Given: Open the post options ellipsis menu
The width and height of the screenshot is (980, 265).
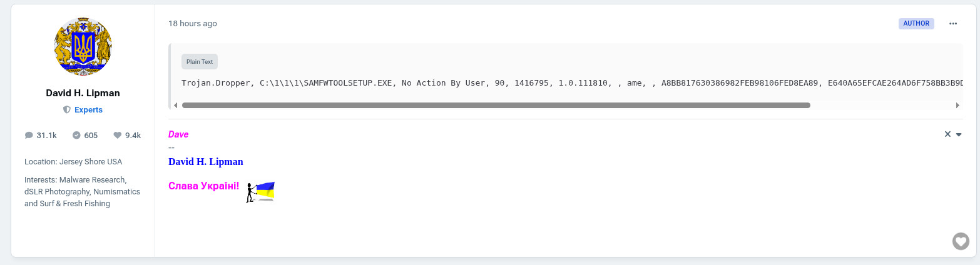Looking at the screenshot, I should point(953,24).
